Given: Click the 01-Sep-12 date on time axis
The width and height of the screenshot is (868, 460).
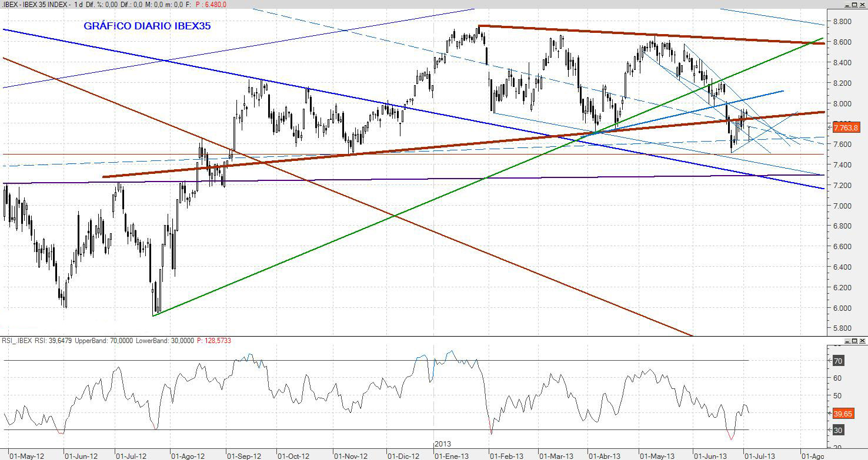Looking at the screenshot, I should click(243, 455).
